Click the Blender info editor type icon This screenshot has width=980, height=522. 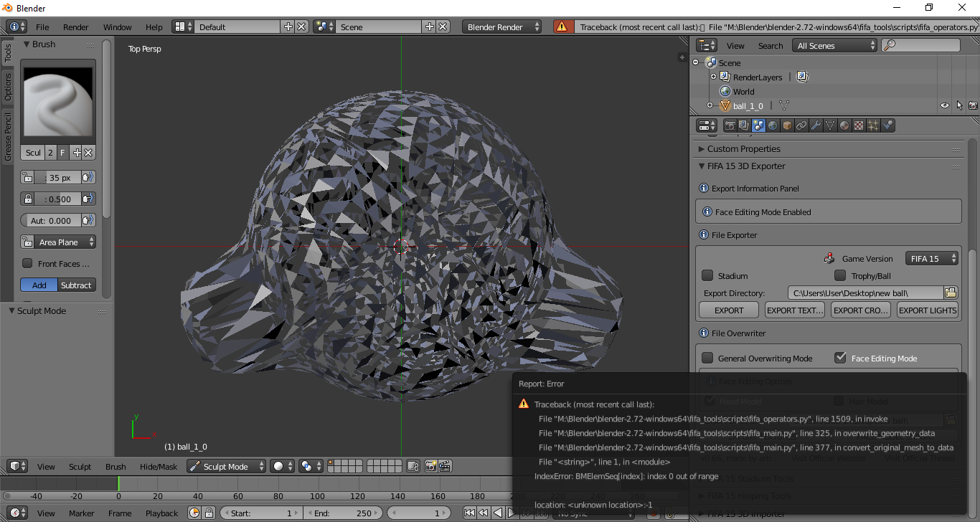click(17, 27)
